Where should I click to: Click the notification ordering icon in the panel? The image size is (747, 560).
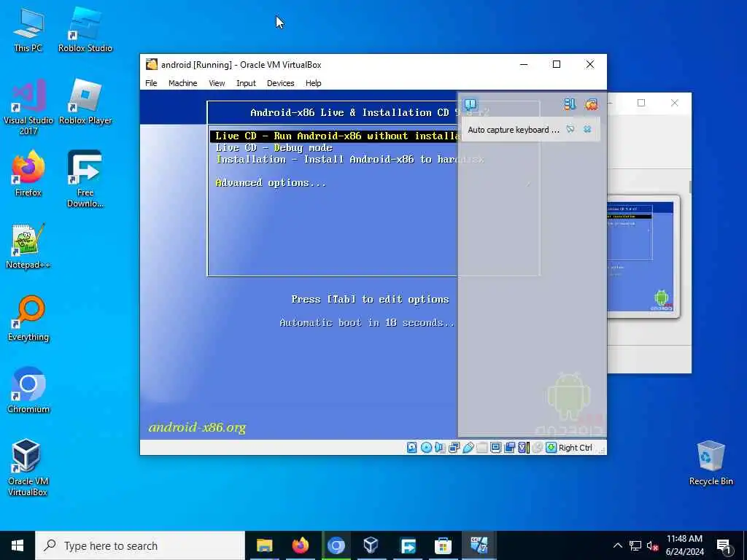[x=570, y=104]
